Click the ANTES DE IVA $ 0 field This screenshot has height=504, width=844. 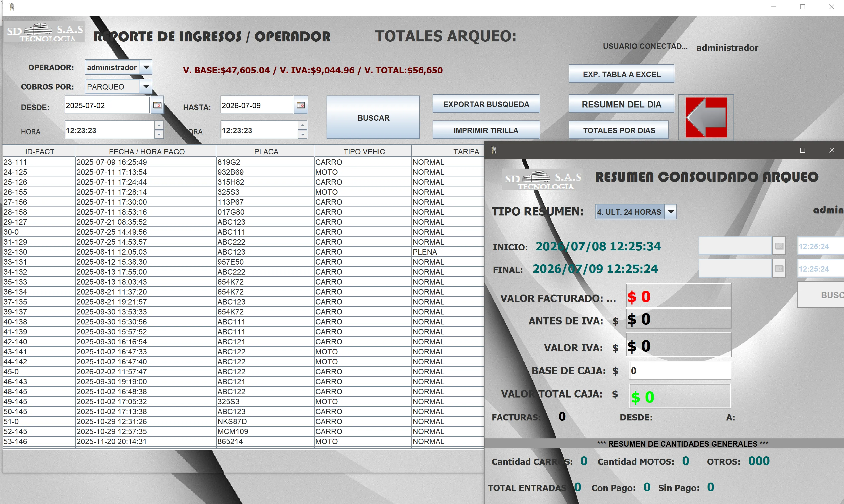pyautogui.click(x=678, y=318)
